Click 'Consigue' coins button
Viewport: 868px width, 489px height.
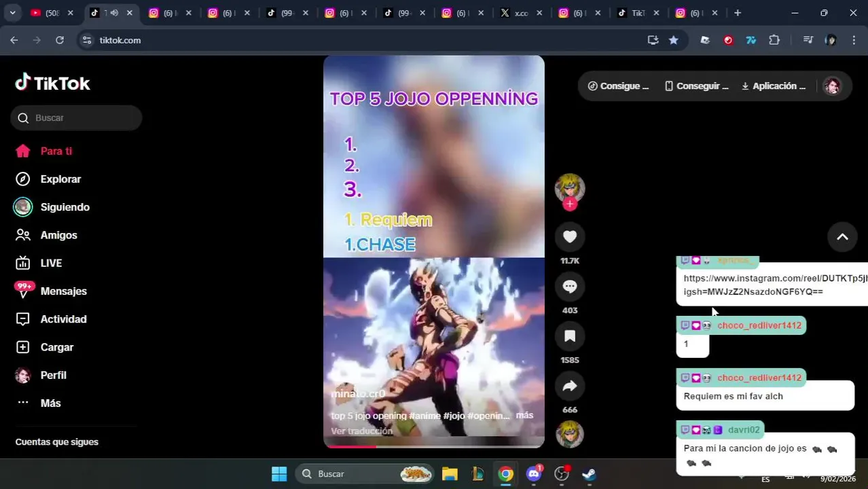[618, 86]
